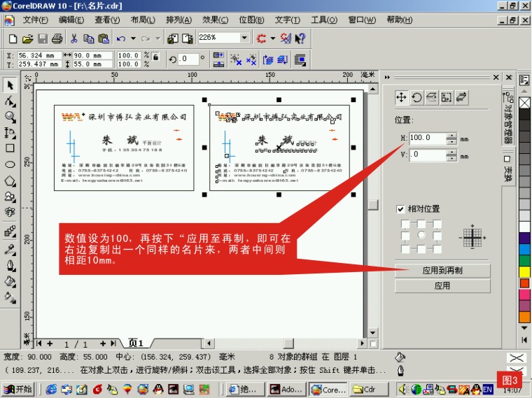The height and width of the screenshot is (398, 532).
Task: Select the middle-right anchor checkbox
Action: click(x=437, y=236)
